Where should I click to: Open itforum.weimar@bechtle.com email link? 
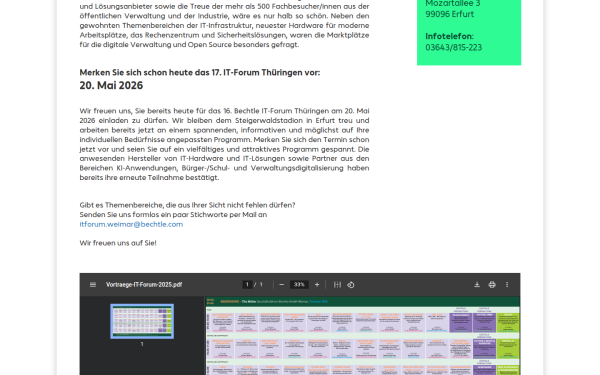coord(131,224)
